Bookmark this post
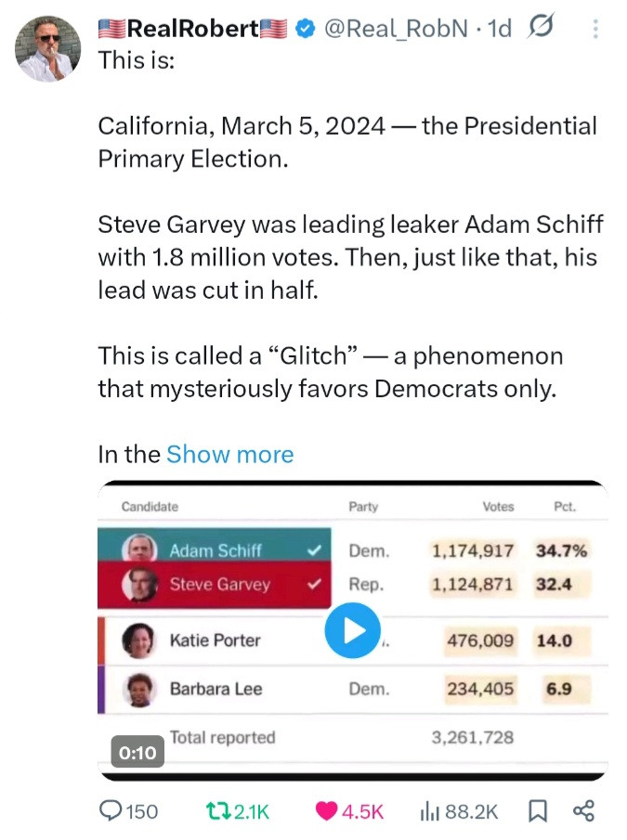Screen dimensions: 627x840 pyautogui.click(x=537, y=810)
